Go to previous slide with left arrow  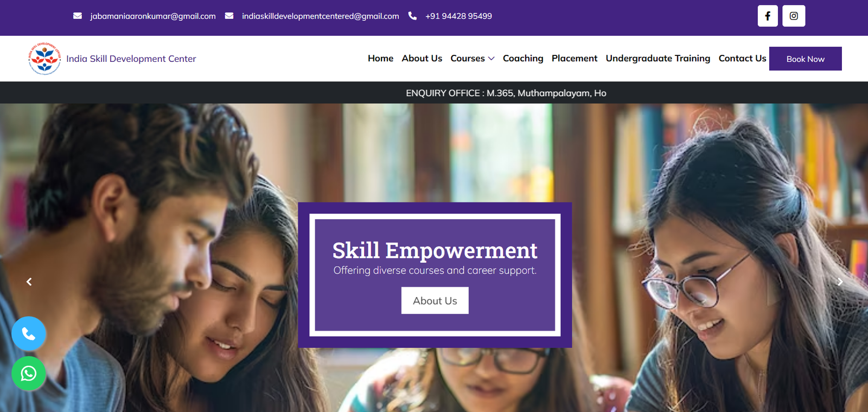29,282
